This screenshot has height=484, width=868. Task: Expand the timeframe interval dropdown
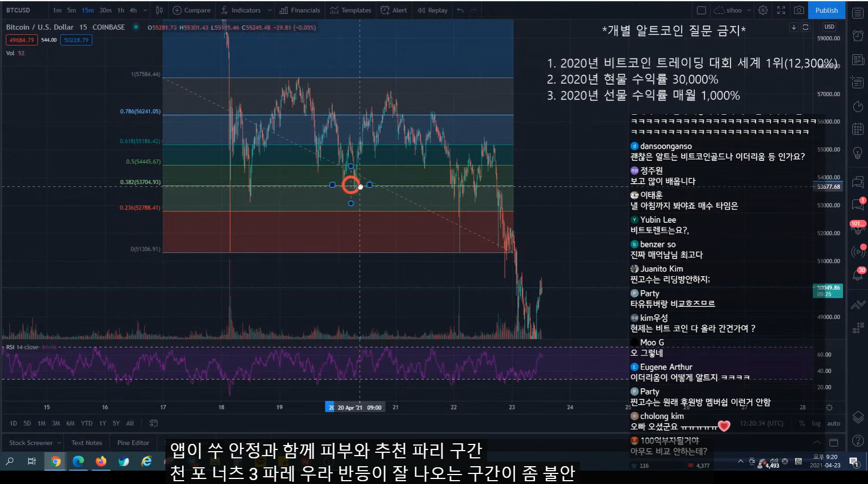point(145,10)
